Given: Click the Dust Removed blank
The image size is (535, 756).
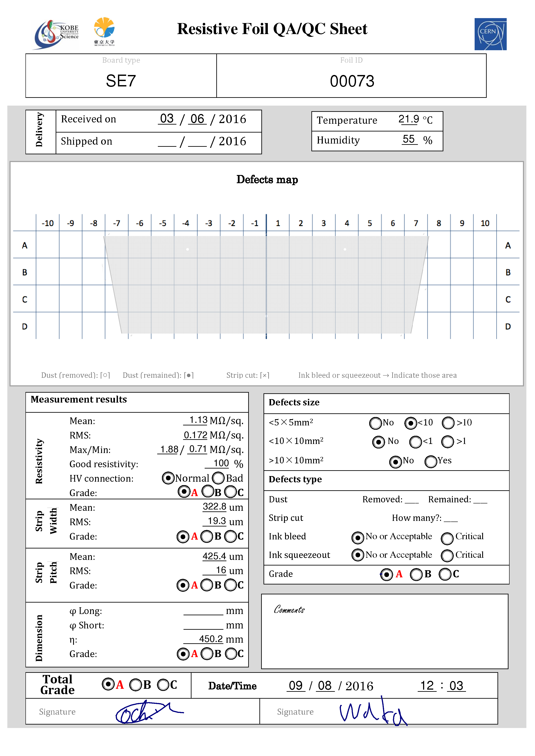Looking at the screenshot, I should (412, 500).
